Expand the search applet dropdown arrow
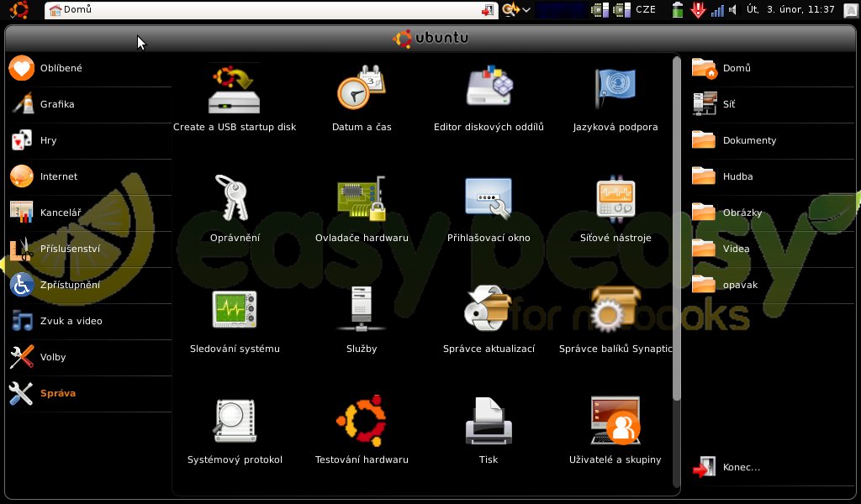The image size is (861, 504). pos(526,10)
